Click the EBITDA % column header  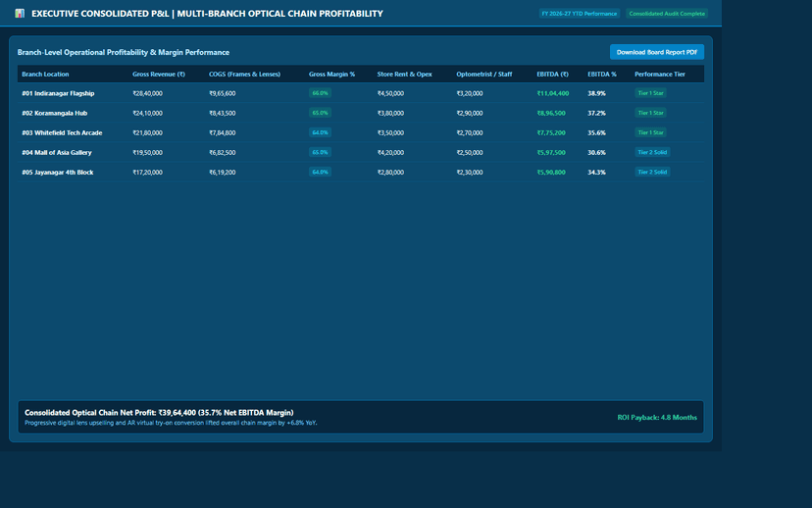[602, 75]
